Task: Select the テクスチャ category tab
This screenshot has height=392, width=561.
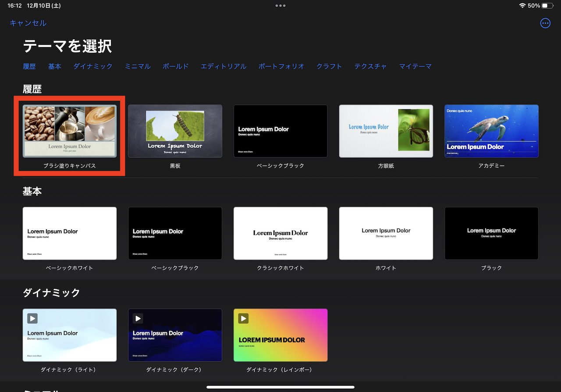Action: click(x=371, y=66)
